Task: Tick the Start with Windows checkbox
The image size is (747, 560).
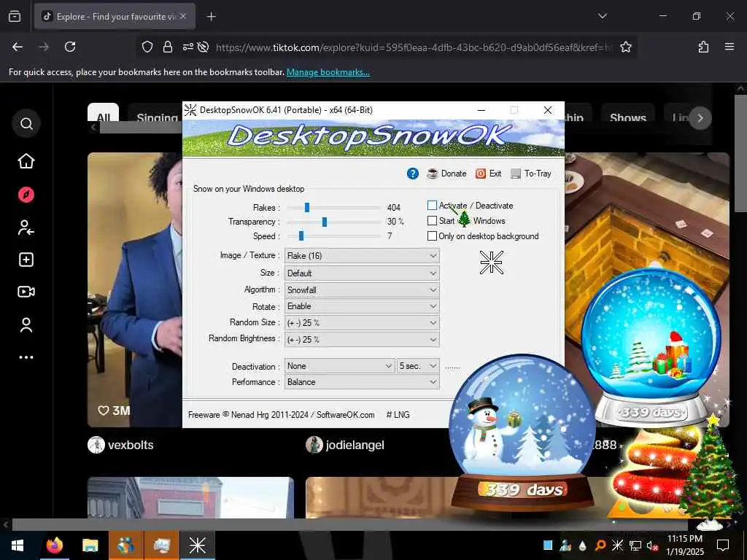Action: [432, 220]
